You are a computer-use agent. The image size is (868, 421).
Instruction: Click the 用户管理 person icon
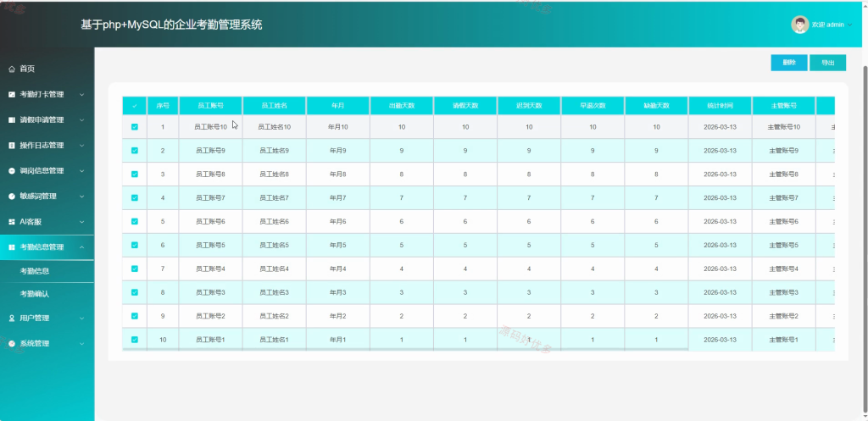click(12, 319)
